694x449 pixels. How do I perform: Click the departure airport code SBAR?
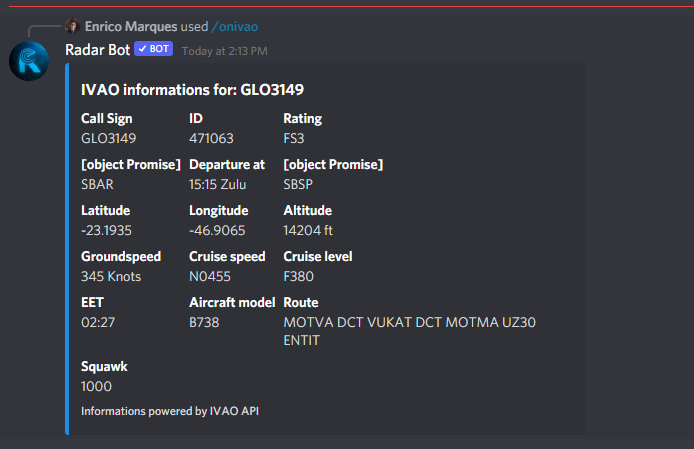coord(97,185)
